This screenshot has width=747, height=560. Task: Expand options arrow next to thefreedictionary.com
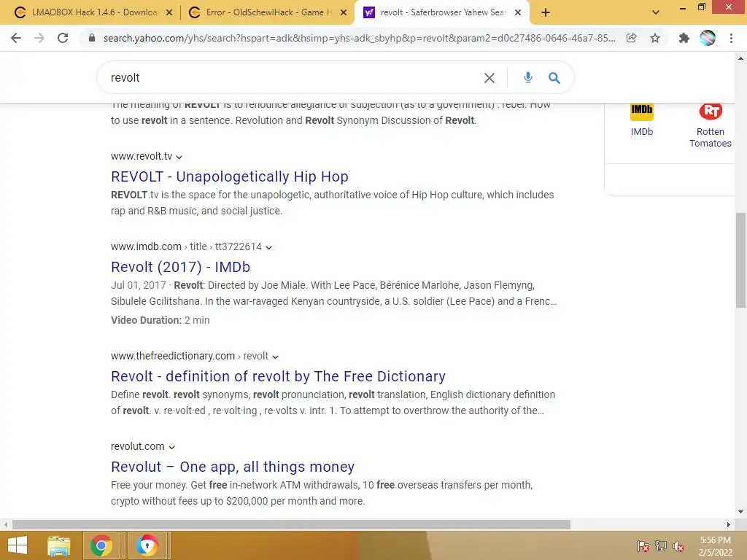coord(275,357)
